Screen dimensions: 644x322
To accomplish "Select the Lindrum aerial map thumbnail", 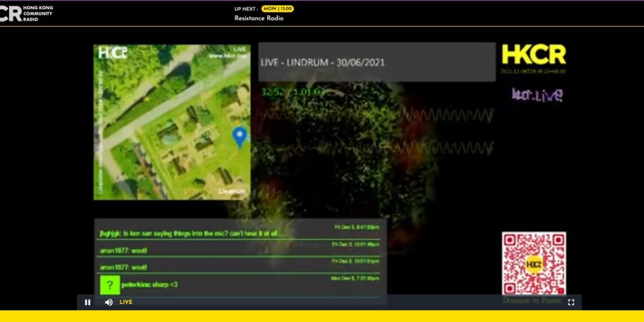I will click(x=172, y=122).
